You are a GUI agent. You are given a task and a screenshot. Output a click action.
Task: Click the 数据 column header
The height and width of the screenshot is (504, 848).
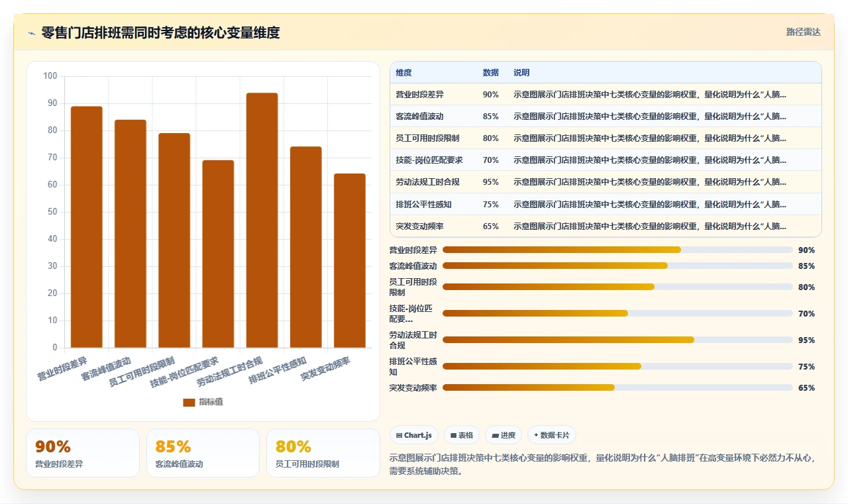(491, 73)
